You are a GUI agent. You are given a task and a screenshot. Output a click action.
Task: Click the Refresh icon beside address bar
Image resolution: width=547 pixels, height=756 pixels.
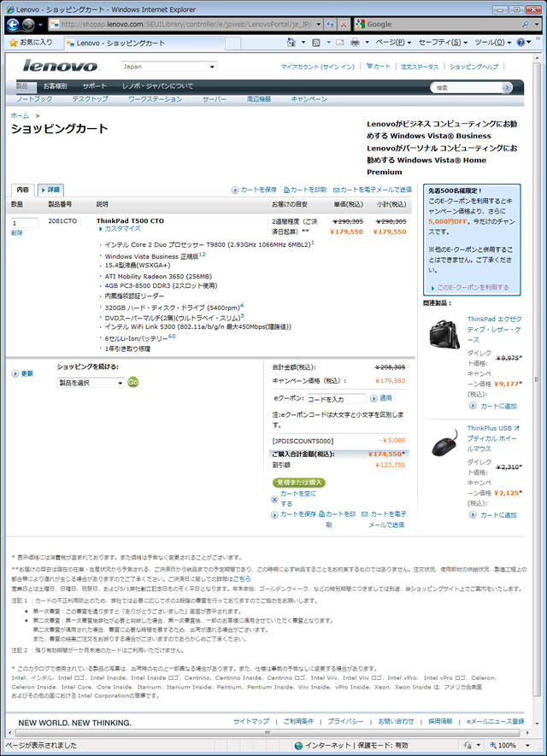pyautogui.click(x=331, y=24)
